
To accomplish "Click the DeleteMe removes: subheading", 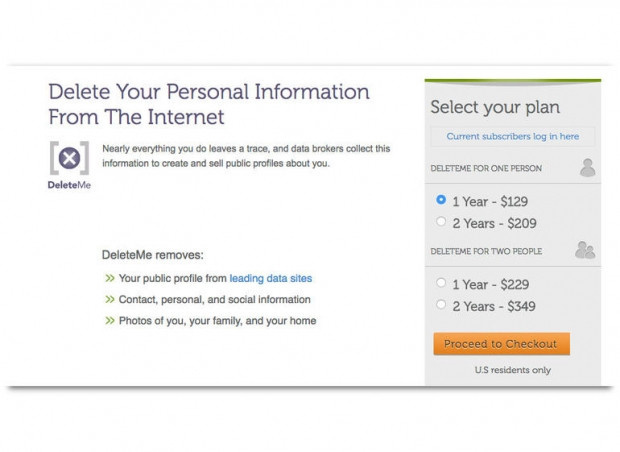I will (x=152, y=255).
